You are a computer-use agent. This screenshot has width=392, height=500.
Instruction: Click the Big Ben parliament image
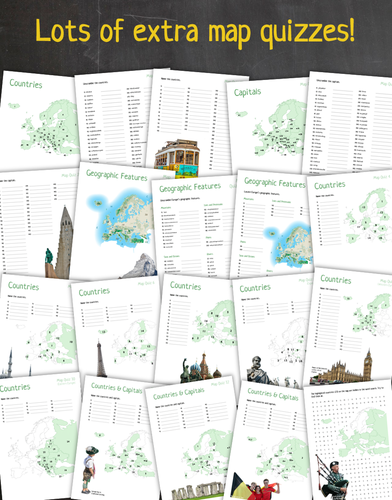click(x=341, y=367)
